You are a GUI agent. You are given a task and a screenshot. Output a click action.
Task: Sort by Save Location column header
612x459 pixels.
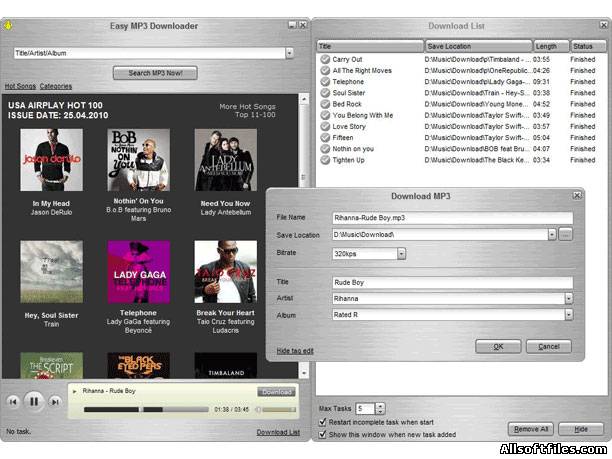click(x=479, y=46)
